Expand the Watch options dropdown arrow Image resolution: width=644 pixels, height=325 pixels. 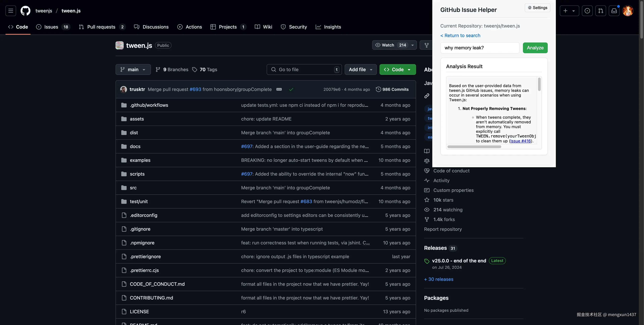pos(413,45)
